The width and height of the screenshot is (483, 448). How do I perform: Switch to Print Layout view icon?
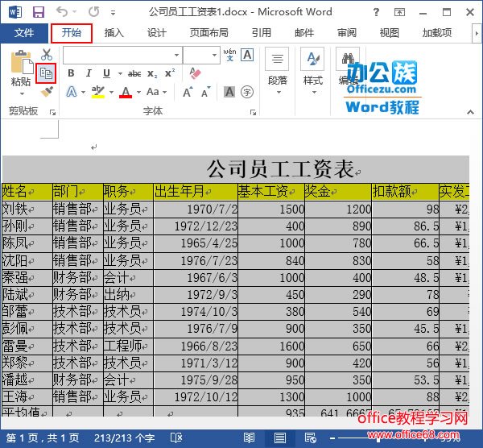279,438
